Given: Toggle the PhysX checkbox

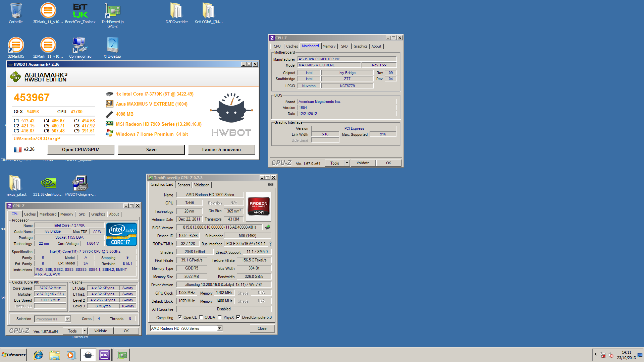Looking at the screenshot, I should click(220, 317).
